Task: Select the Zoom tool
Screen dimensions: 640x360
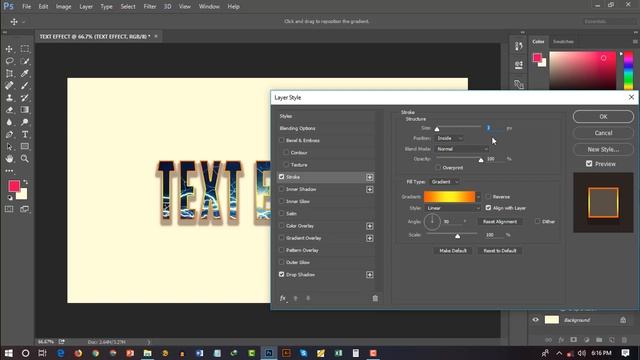Action: (25, 159)
